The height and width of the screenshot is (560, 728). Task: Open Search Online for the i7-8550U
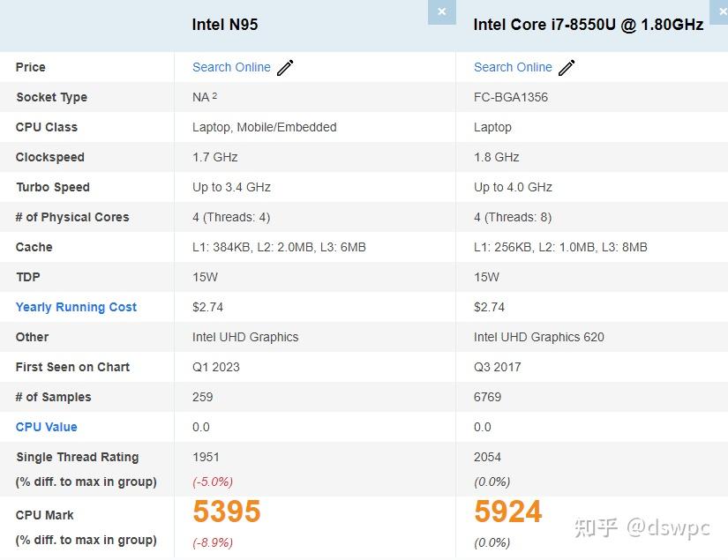pos(513,67)
